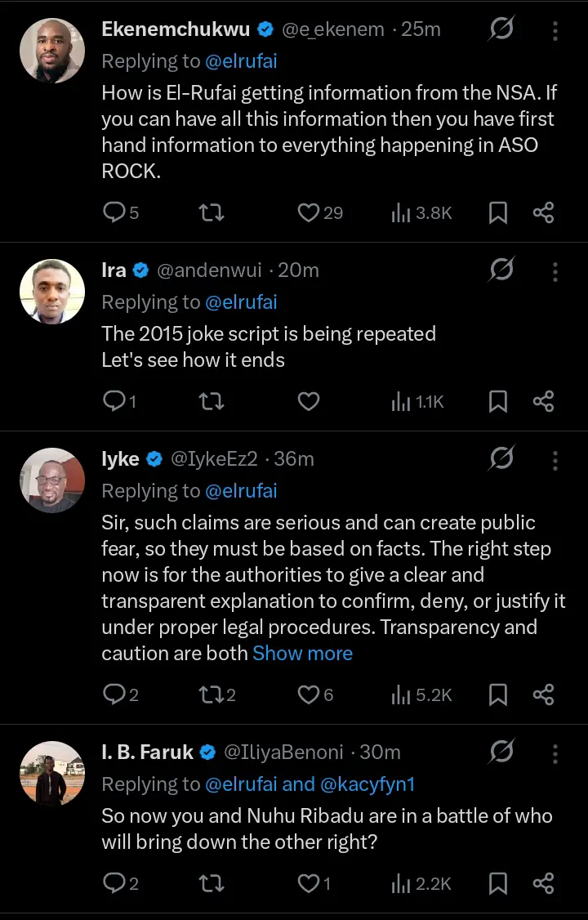This screenshot has height=920, width=588.
Task: Repost I. B. Faruk's tweet
Action: tap(212, 883)
